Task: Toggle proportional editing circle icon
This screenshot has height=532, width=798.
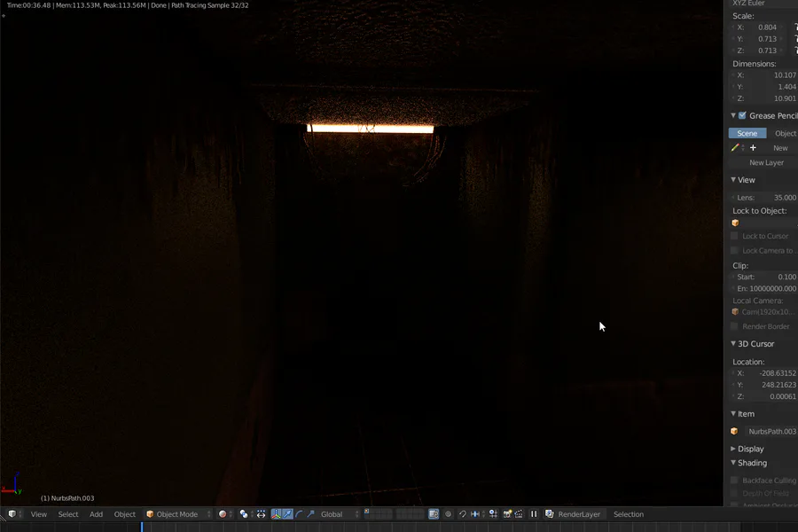Action: coord(449,514)
